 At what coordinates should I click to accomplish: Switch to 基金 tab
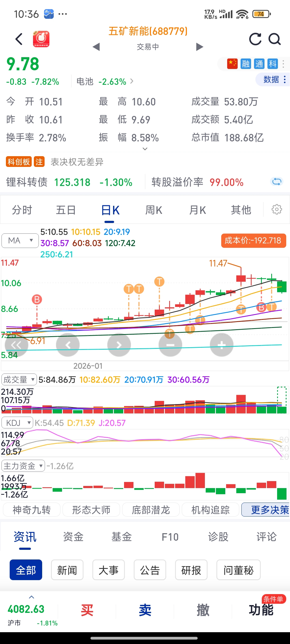pos(122,537)
